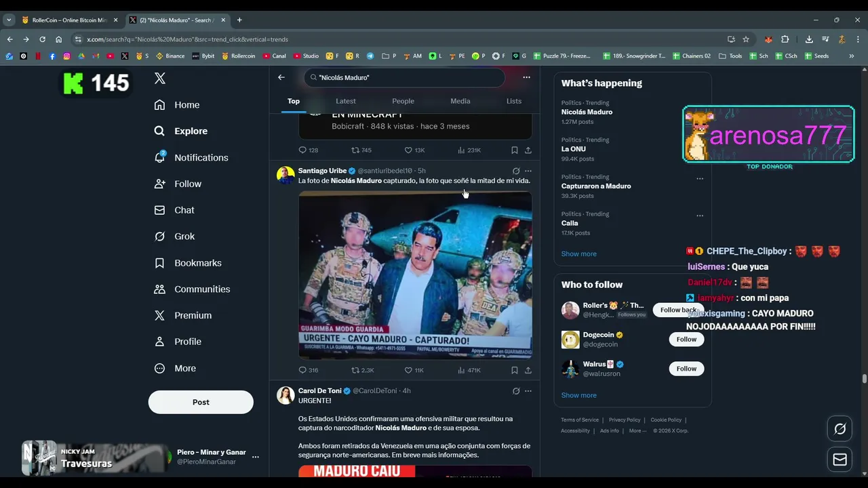The width and height of the screenshot is (868, 488).
Task: Share the post with 231K views
Action: pos(528,150)
